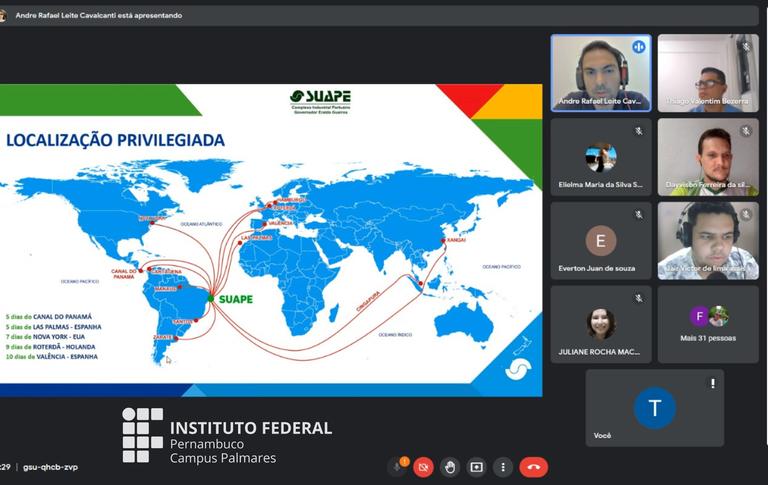Click the muted microphone button
This screenshot has height=485, width=768.
pos(397,467)
